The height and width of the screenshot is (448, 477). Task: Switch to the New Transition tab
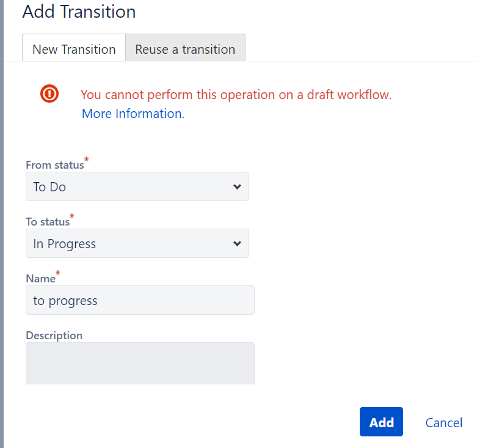(x=74, y=48)
